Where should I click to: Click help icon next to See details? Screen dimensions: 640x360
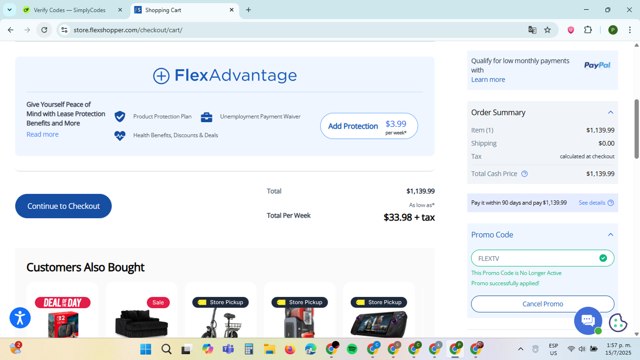coord(611,203)
